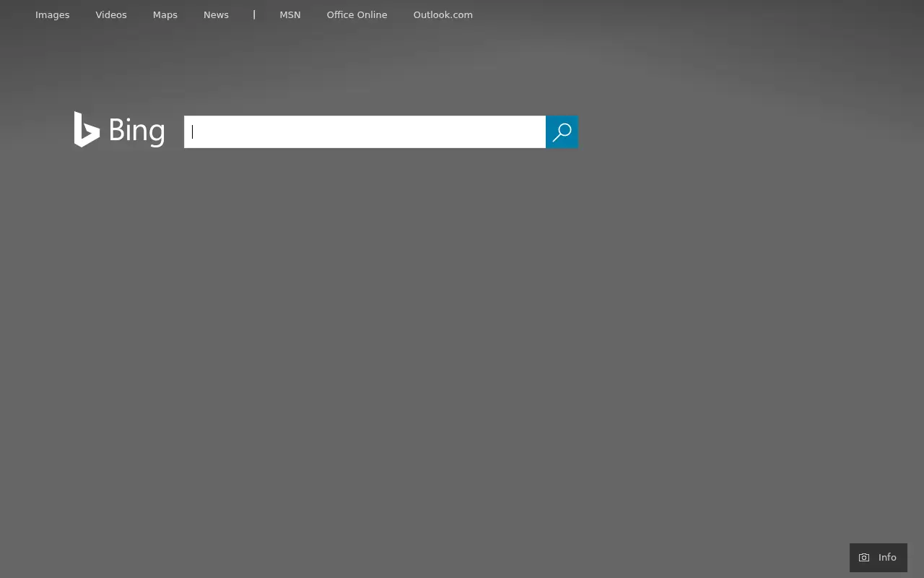
Task: Show background image Info
Action: point(879,558)
